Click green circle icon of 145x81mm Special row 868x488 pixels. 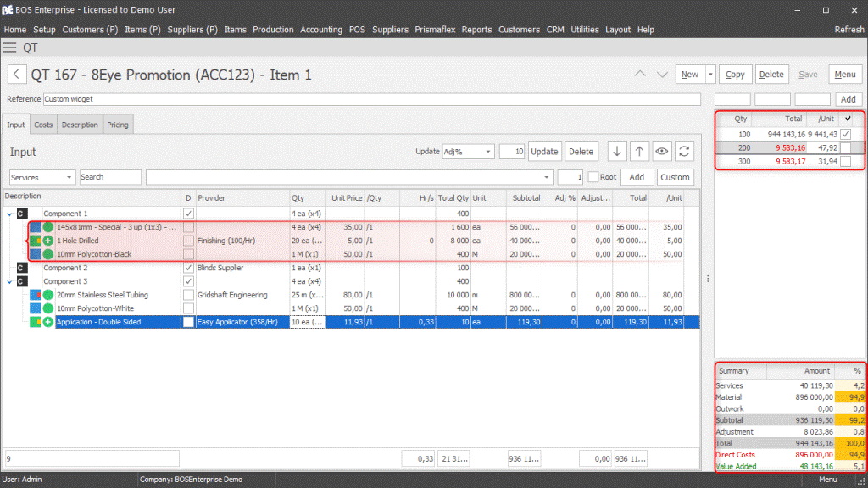click(48, 227)
